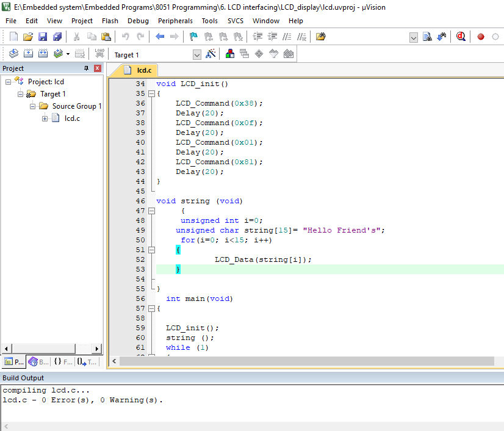Click the Select Software Packs icon
The width and height of the screenshot is (504, 431).
274,53
